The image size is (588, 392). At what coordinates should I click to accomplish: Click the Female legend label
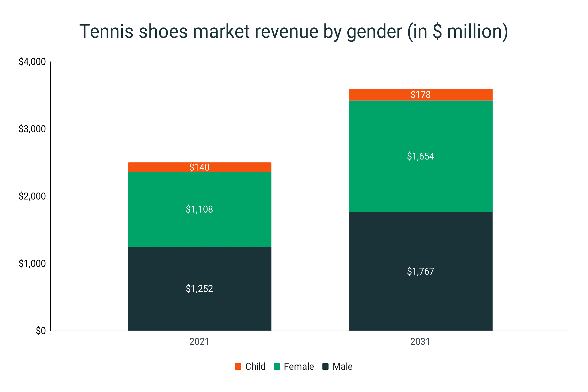point(299,367)
